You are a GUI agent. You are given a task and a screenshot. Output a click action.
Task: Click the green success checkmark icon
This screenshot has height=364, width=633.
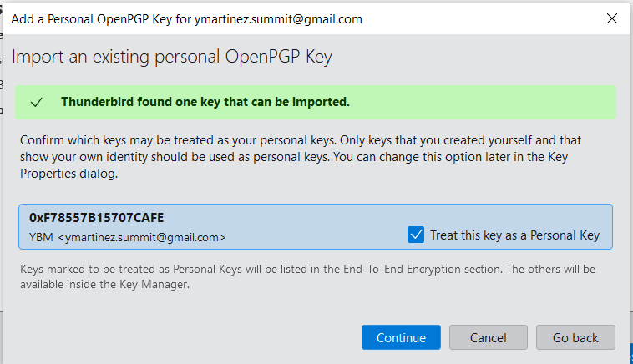pyautogui.click(x=36, y=102)
